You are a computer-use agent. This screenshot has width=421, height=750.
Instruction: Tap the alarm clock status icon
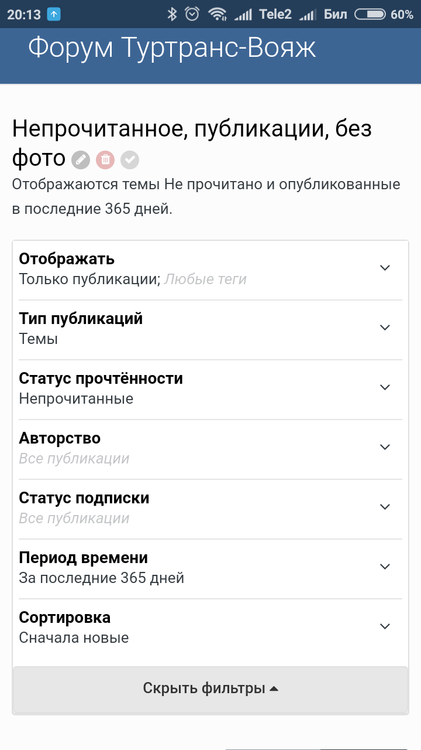(192, 14)
